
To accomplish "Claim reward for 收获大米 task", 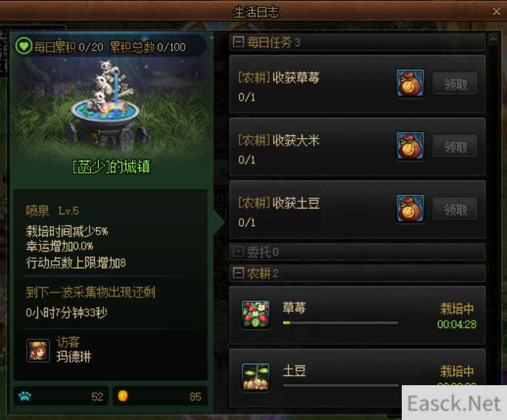I will pyautogui.click(x=455, y=147).
